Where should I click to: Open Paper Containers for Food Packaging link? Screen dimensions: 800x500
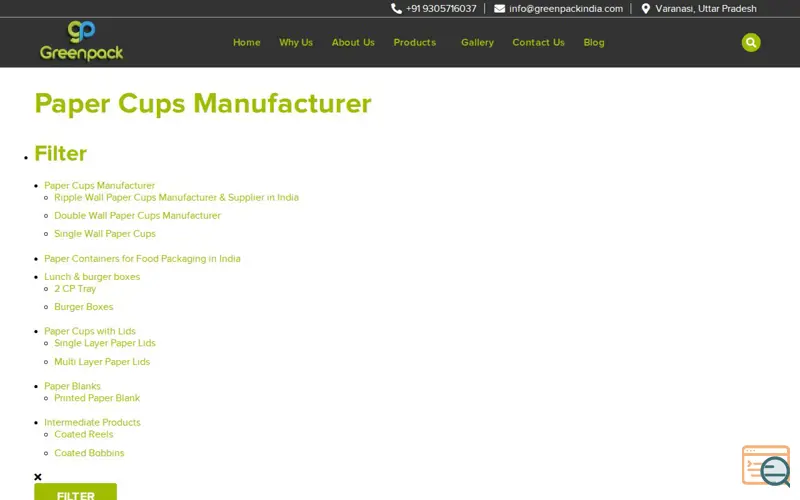click(x=142, y=259)
